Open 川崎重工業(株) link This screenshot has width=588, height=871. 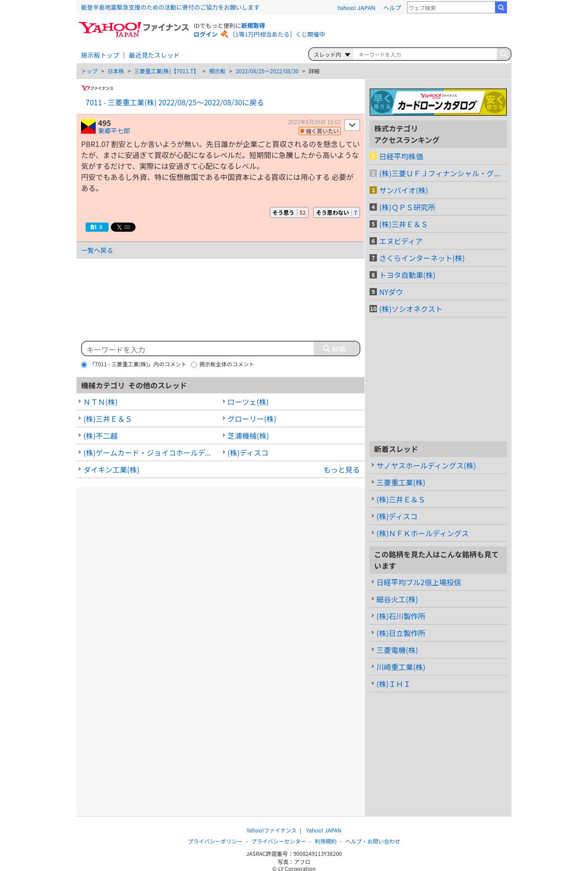click(401, 667)
